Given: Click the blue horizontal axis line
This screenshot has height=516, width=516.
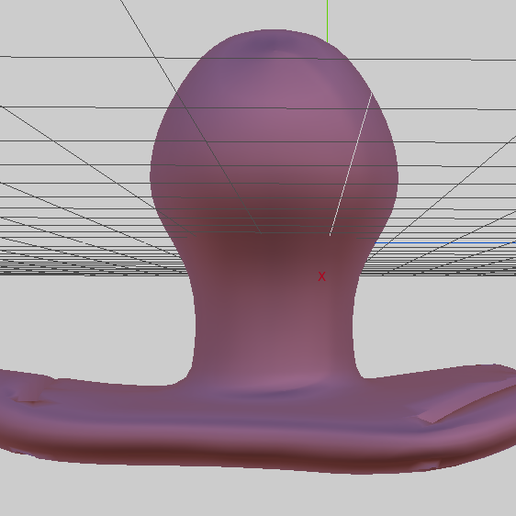Looking at the screenshot, I should pyautogui.click(x=445, y=243).
